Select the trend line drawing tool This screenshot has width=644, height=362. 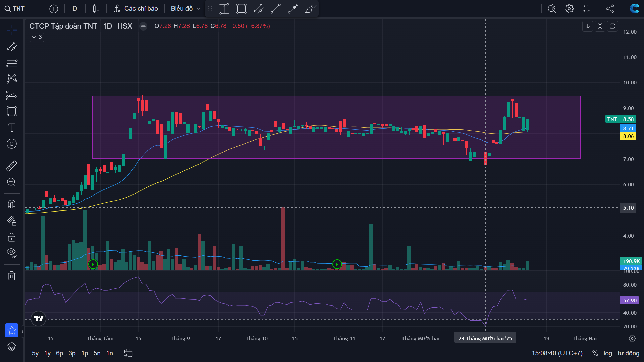click(x=12, y=46)
